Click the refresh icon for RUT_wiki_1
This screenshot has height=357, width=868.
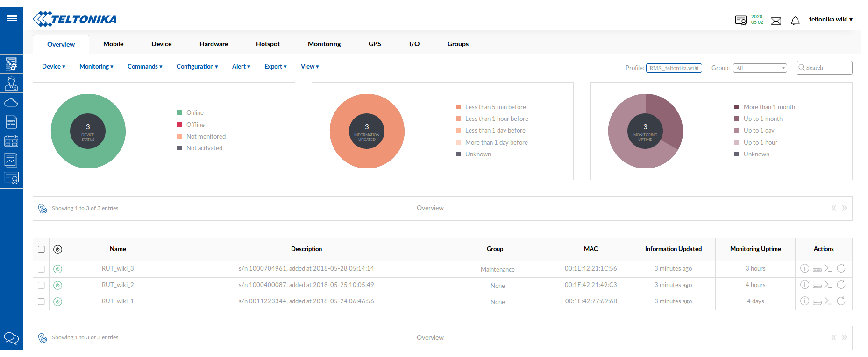(841, 301)
